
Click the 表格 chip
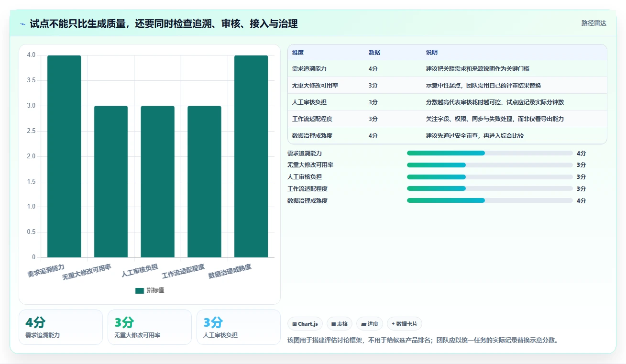point(340,324)
